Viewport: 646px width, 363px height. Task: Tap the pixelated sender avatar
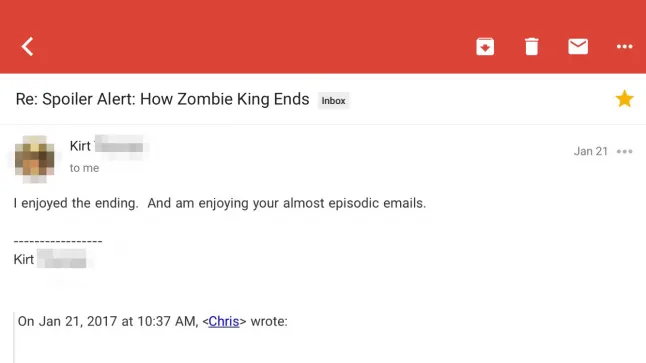(35, 159)
